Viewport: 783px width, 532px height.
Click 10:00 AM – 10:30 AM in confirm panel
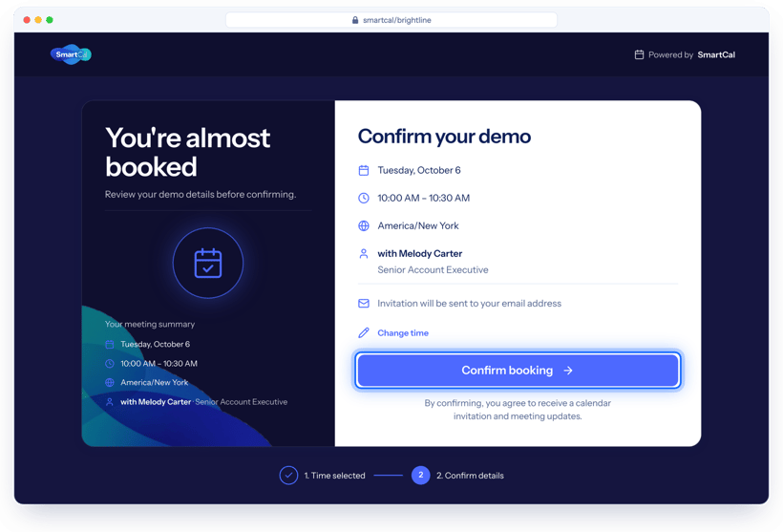tap(423, 198)
